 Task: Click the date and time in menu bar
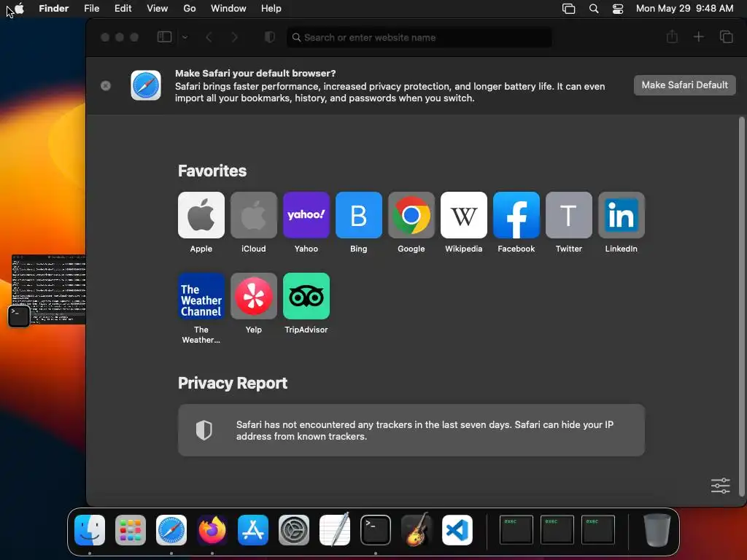pyautogui.click(x=684, y=9)
